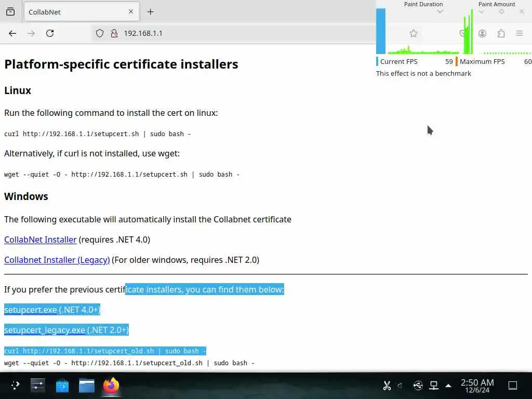Switch to Firefox in the taskbar

[x=111, y=385]
